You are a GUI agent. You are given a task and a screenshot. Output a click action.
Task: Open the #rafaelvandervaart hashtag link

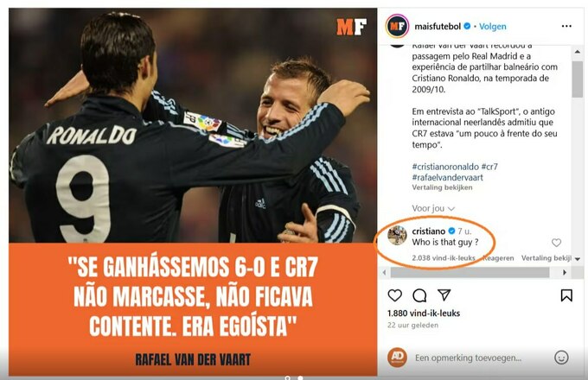(447, 177)
